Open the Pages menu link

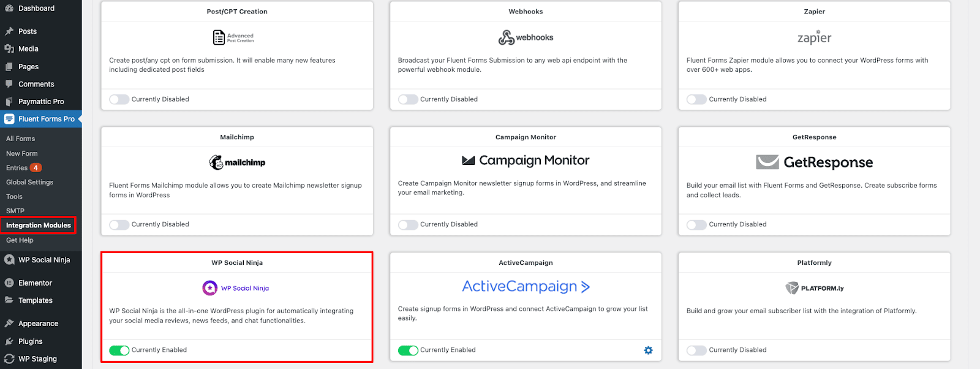click(28, 67)
